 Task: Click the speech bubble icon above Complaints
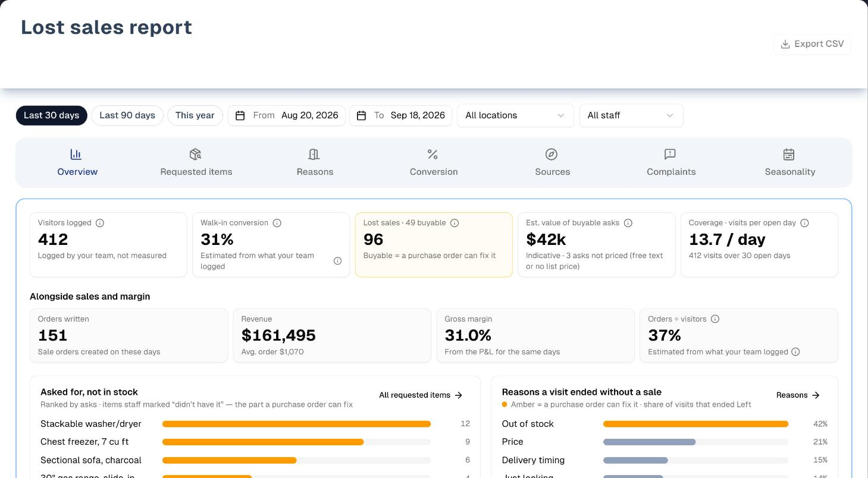pyautogui.click(x=670, y=155)
